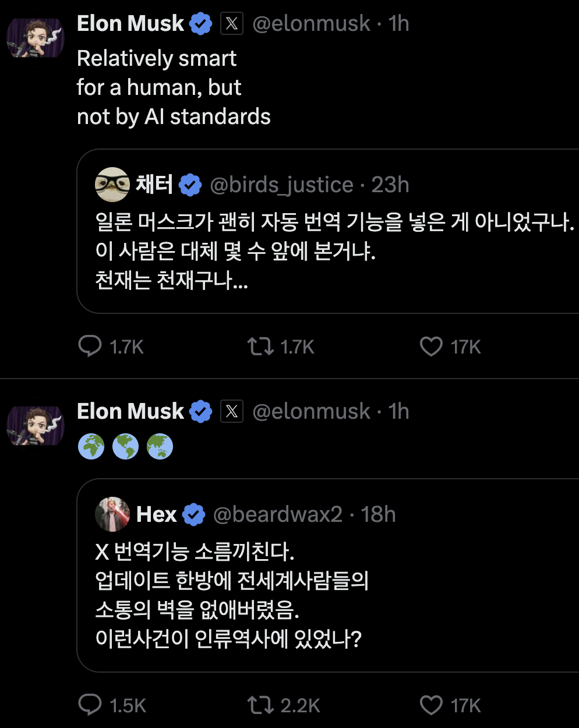Click 채터 profile picture in quoted tweet
The image size is (579, 728).
pos(112,185)
